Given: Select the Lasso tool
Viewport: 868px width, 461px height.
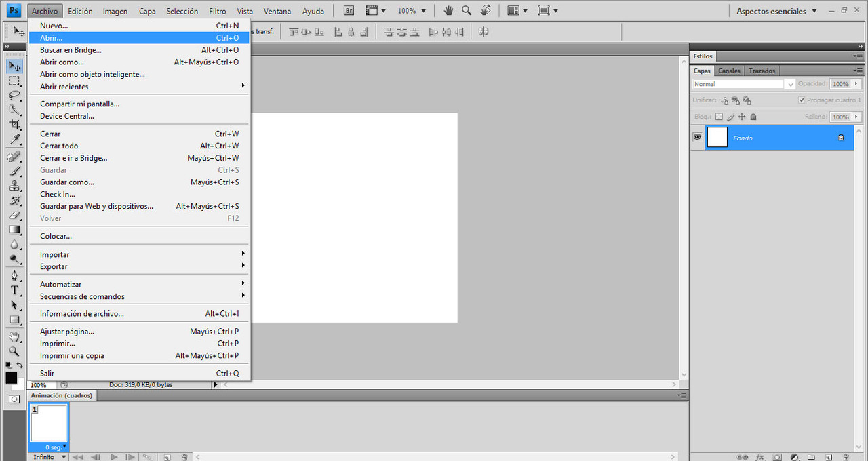Looking at the screenshot, I should 14,95.
